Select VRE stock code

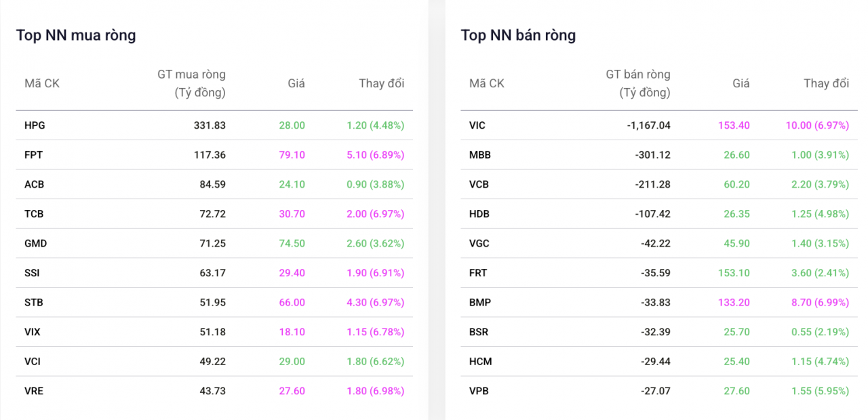[x=34, y=391]
